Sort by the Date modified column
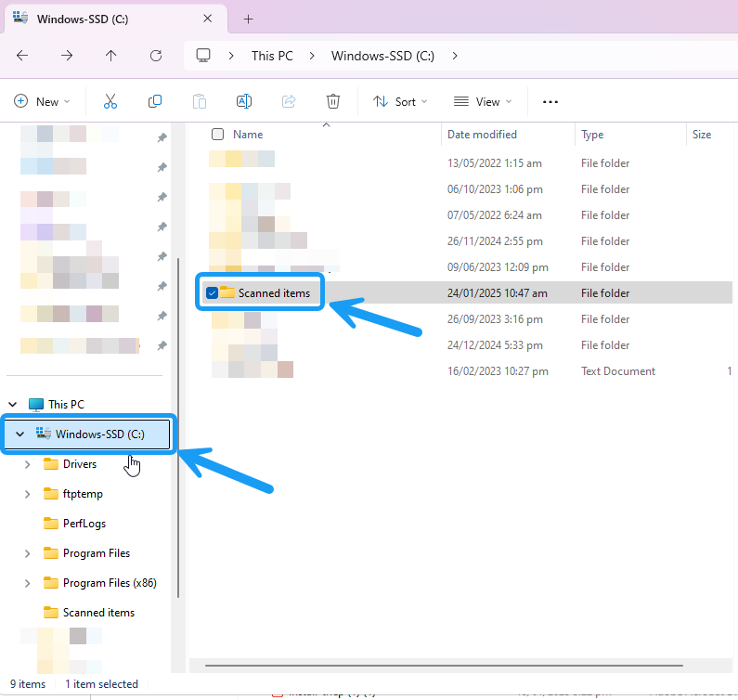Image resolution: width=738 pixels, height=700 pixels. click(x=482, y=135)
